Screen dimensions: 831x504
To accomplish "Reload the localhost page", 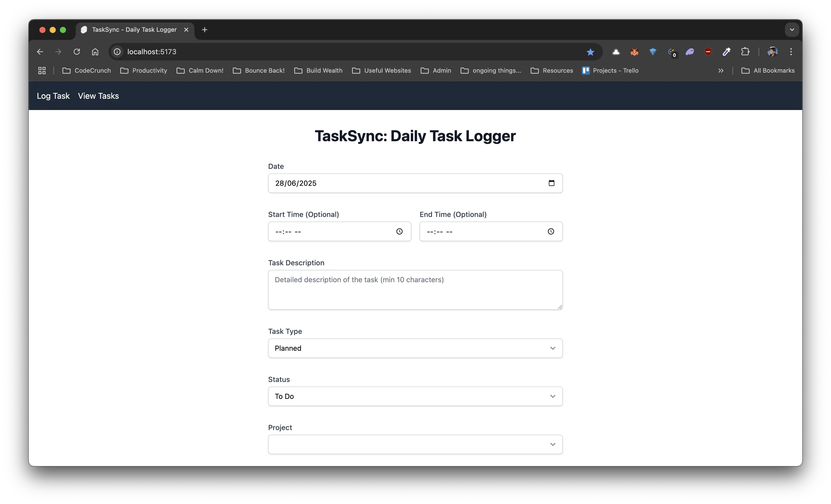I will point(76,52).
